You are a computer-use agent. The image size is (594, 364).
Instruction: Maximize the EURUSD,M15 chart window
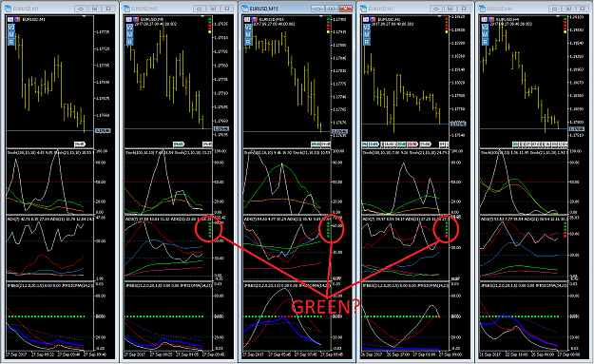(x=332, y=9)
